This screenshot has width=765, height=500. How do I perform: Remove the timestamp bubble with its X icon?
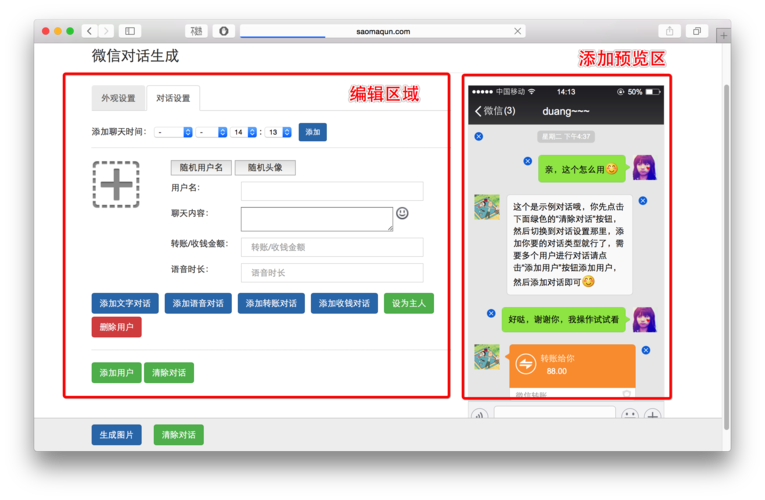(479, 136)
